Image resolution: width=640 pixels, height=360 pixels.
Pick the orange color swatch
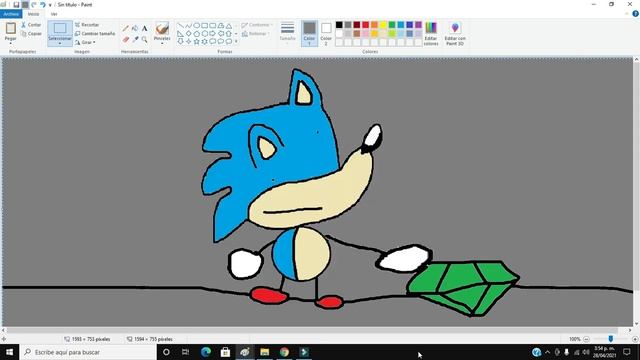pos(374,25)
